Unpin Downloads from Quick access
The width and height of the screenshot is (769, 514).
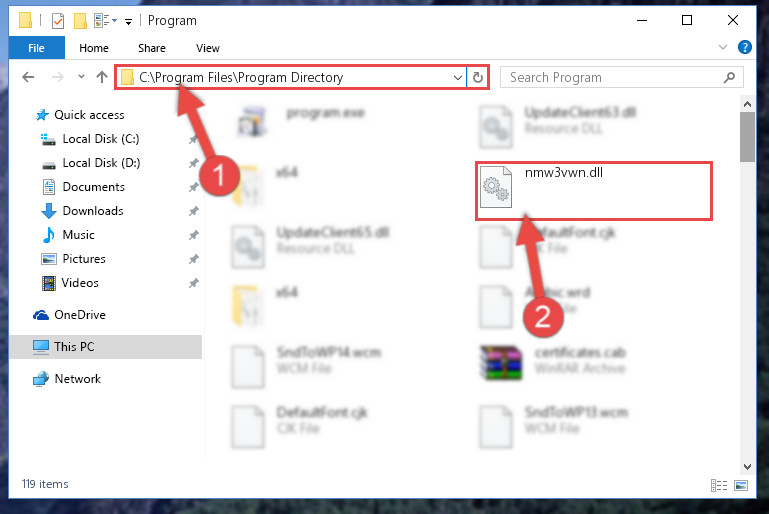pyautogui.click(x=194, y=211)
